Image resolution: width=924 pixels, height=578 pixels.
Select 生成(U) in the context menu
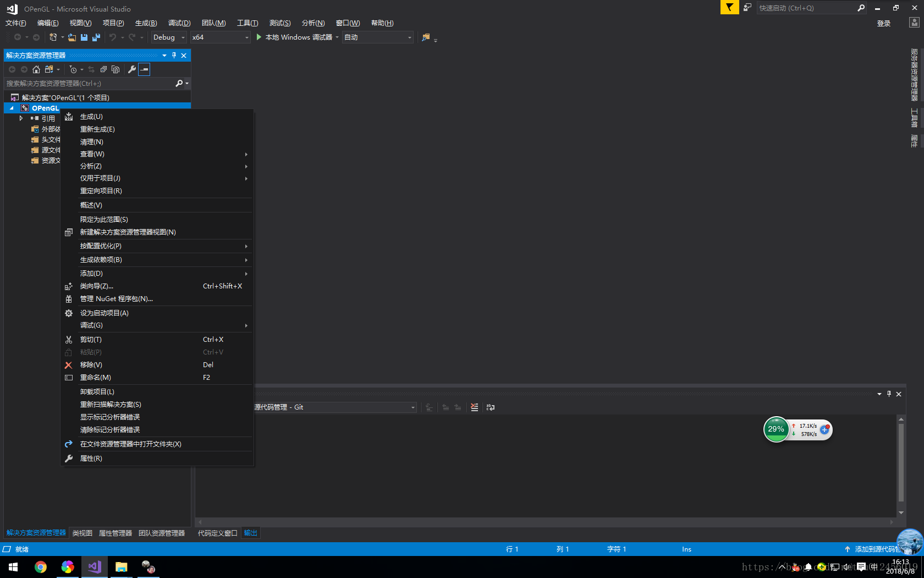pos(157,117)
